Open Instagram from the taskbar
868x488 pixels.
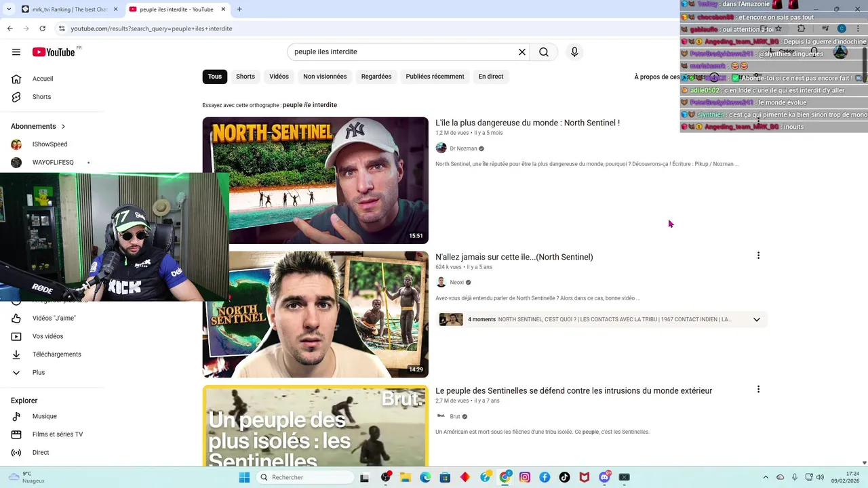point(525,478)
